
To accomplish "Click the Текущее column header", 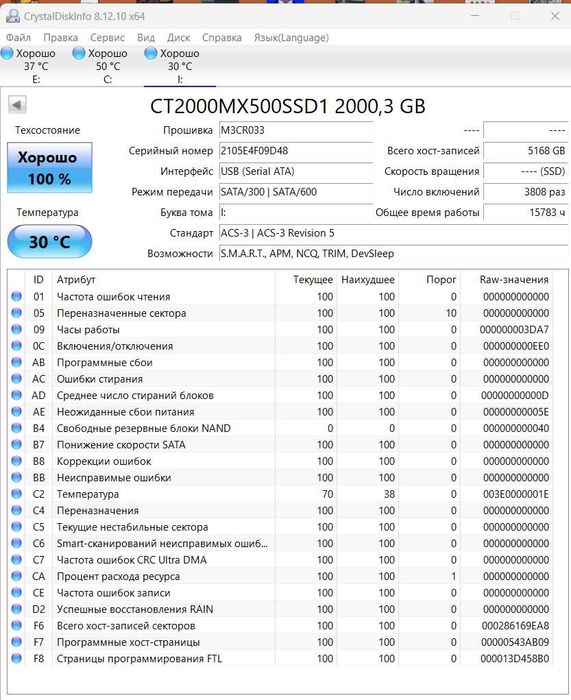I will [306, 279].
